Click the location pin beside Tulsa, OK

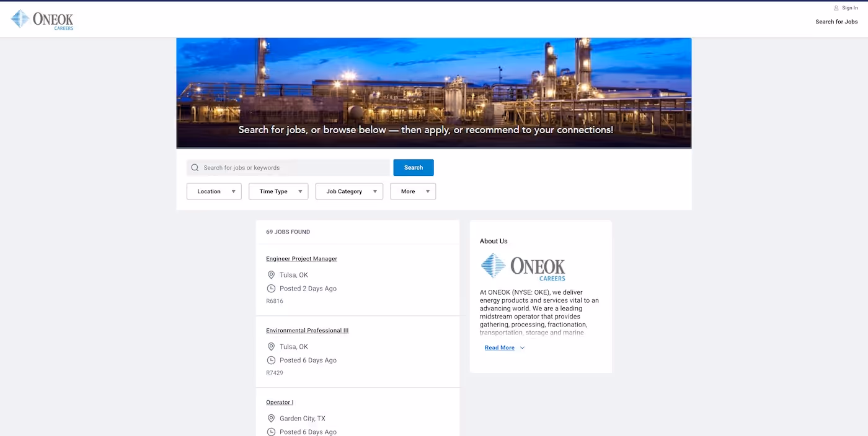click(x=271, y=274)
